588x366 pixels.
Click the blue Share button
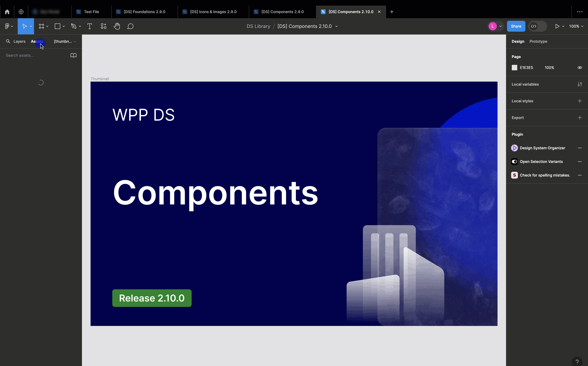pyautogui.click(x=516, y=26)
